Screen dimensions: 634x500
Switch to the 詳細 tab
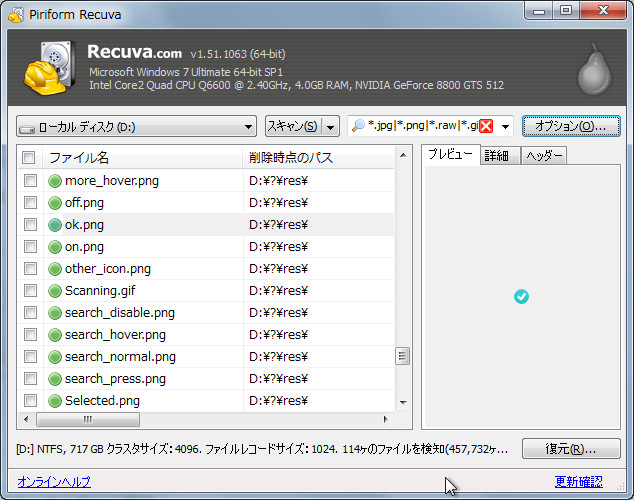pyautogui.click(x=500, y=156)
